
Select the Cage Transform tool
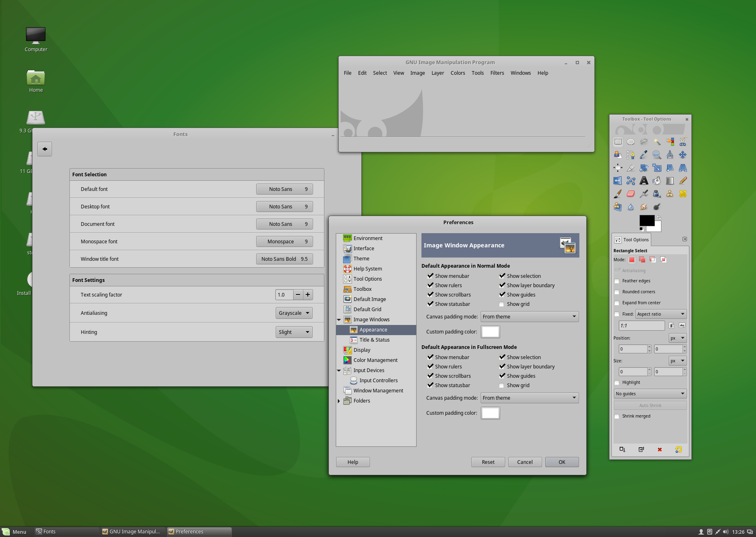point(631,181)
